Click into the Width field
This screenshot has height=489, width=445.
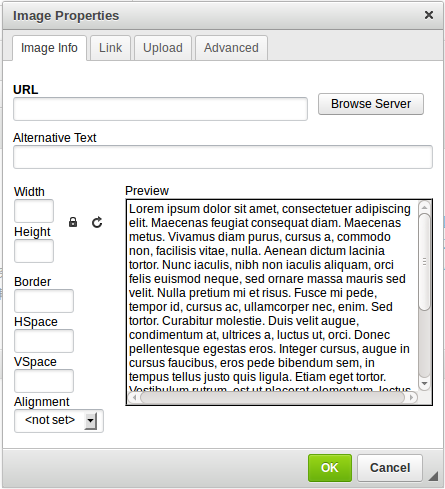pyautogui.click(x=34, y=211)
